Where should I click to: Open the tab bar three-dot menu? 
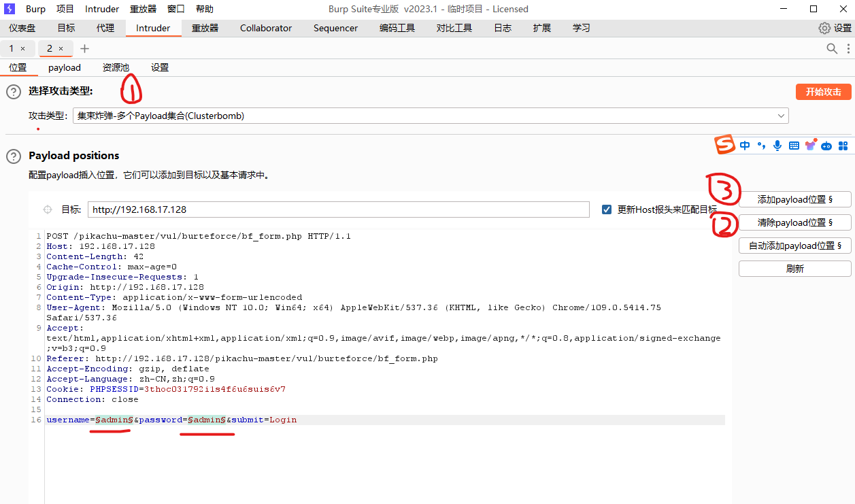848,48
